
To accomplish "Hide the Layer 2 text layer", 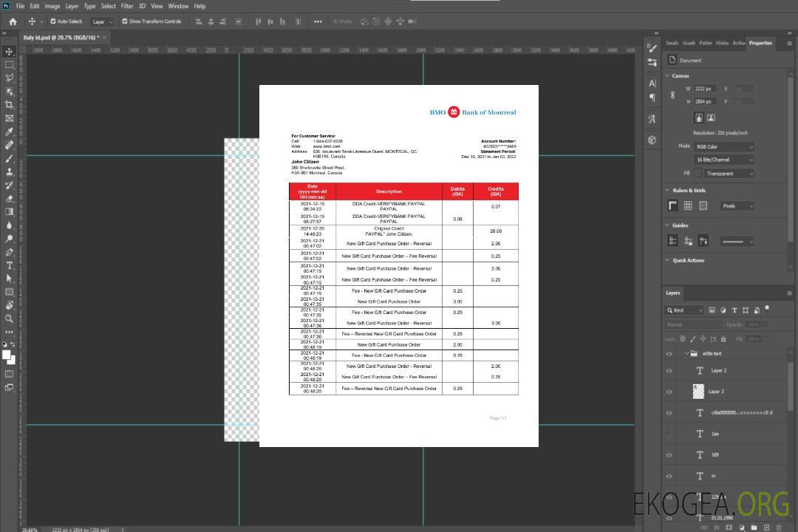I will [669, 371].
